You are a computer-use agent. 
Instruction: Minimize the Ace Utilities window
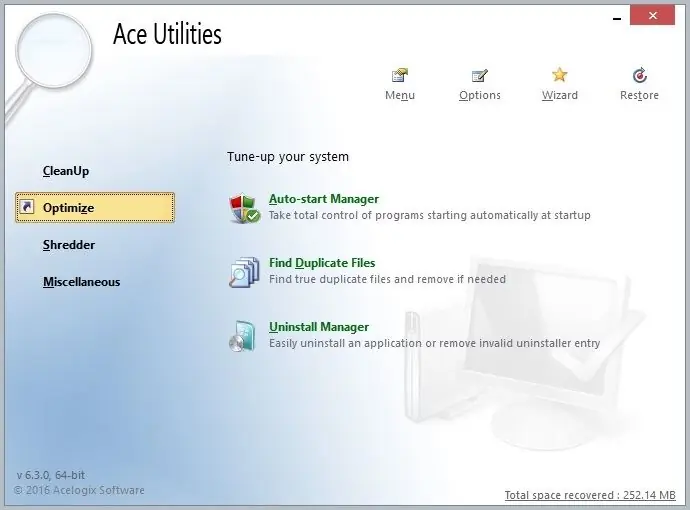click(x=617, y=18)
